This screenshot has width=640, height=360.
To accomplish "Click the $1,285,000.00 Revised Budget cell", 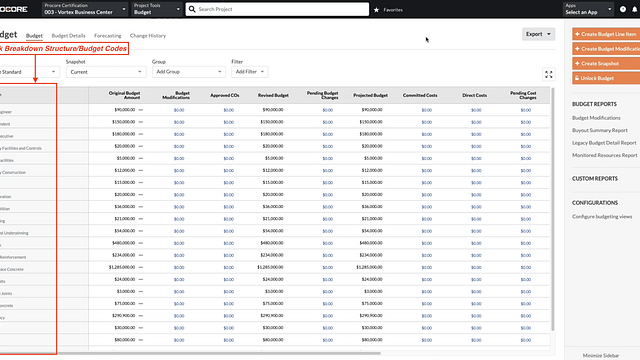I will [x=270, y=267].
